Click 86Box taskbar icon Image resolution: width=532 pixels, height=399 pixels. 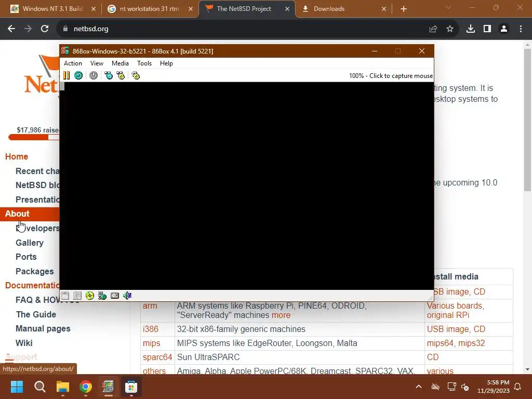pos(108,387)
